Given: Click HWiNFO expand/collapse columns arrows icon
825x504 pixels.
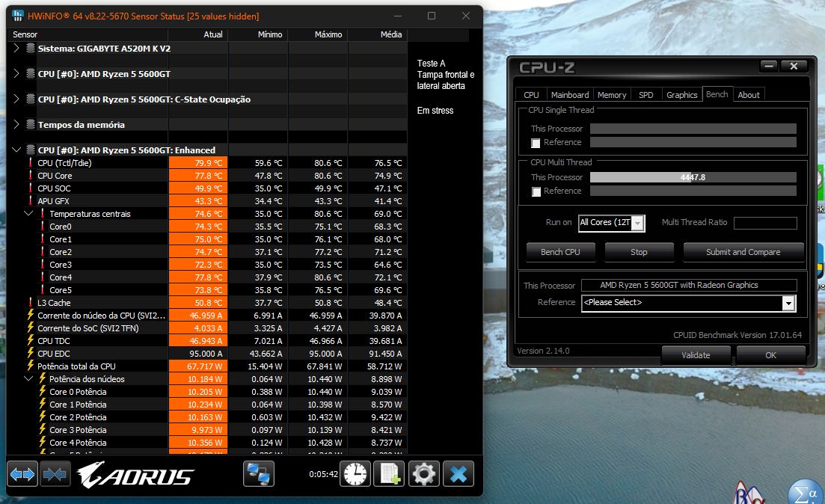Looking at the screenshot, I should (x=22, y=474).
